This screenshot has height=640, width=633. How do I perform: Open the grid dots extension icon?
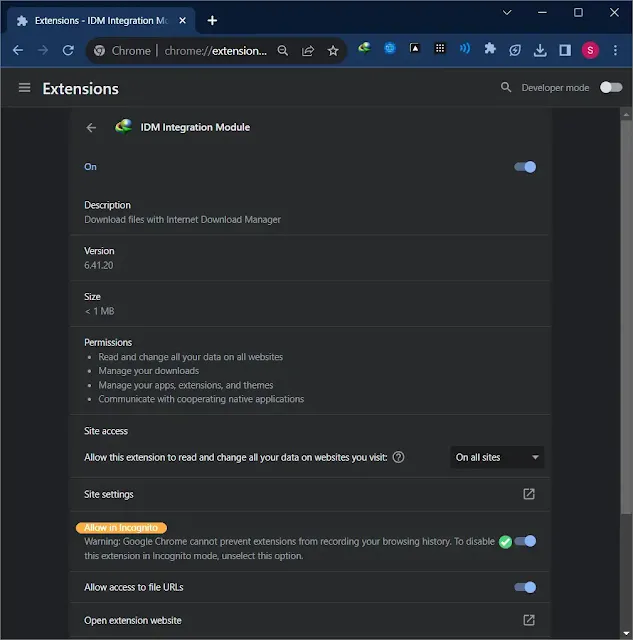440,48
